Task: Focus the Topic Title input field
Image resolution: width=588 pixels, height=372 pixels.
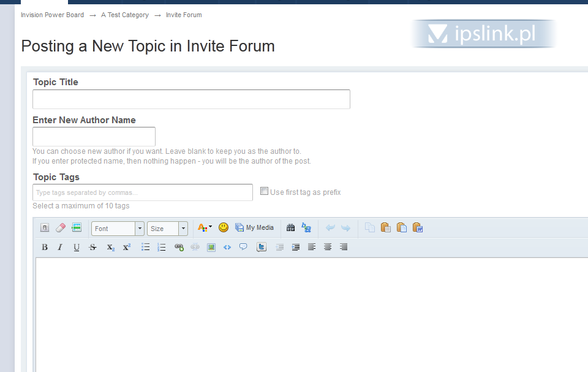Action: 191,99
